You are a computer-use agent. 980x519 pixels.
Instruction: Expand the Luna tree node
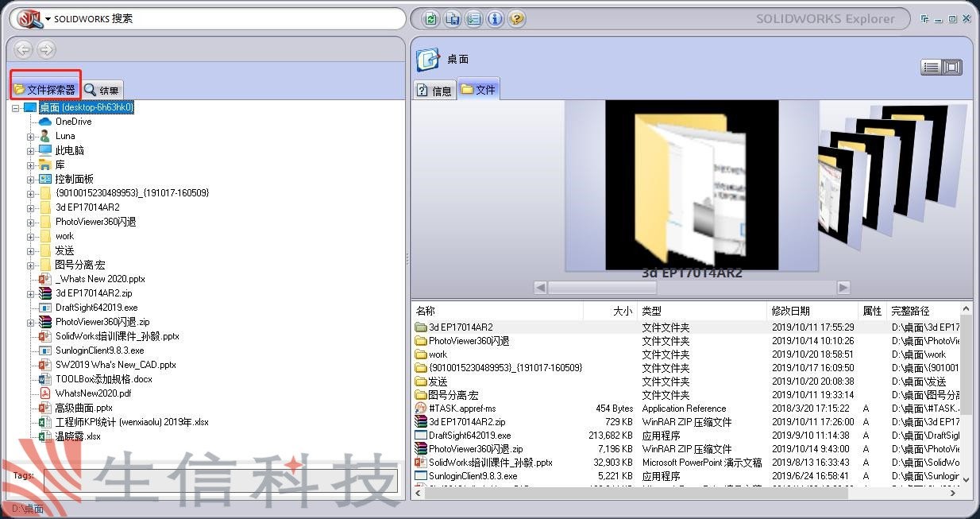(x=31, y=136)
